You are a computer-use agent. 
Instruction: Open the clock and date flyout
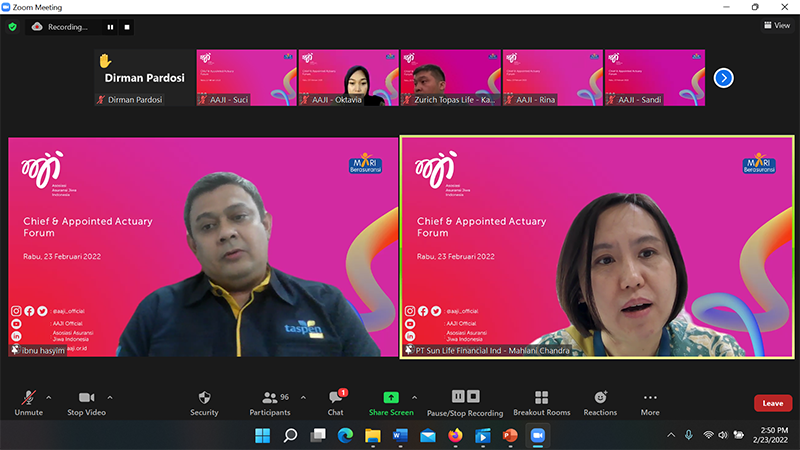coord(771,435)
